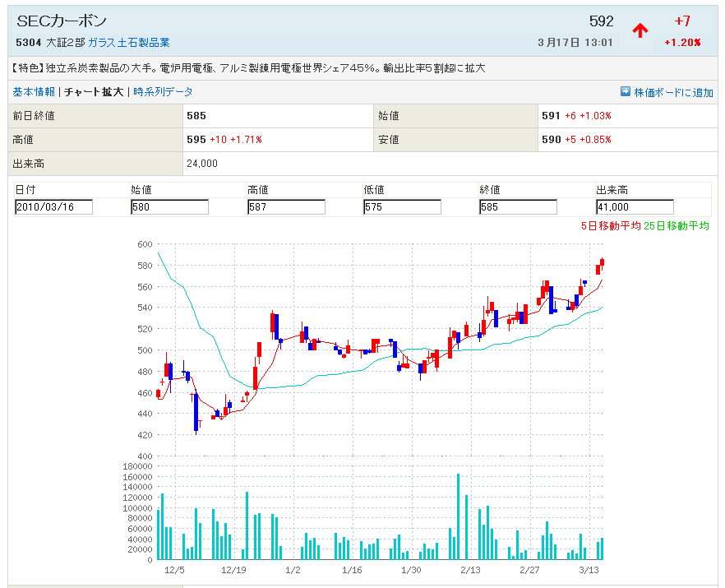
Task: Click the SECカーボン company name heading
Action: pos(62,21)
